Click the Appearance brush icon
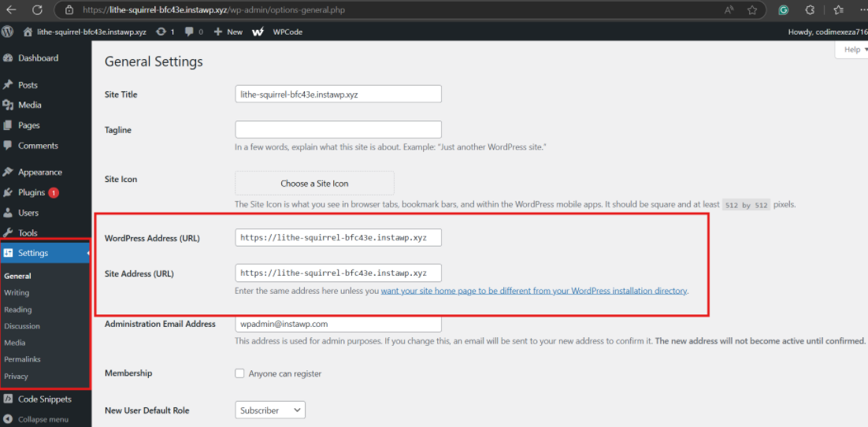868x427 pixels. coord(8,173)
